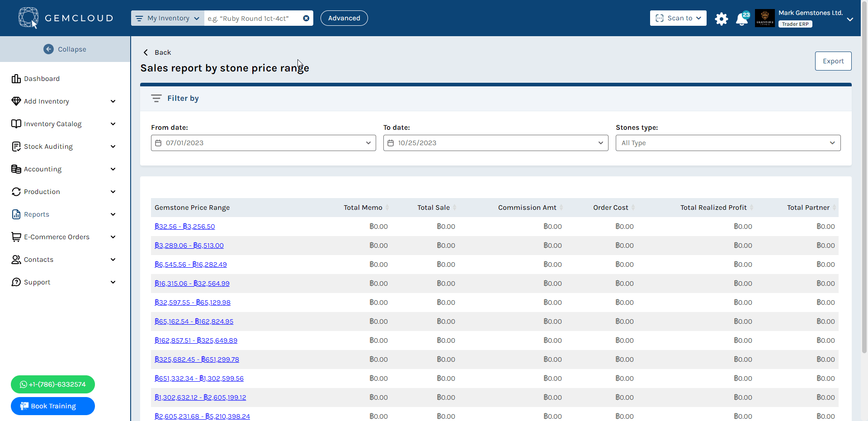868x421 pixels.
Task: Sort by Total Partner column arrows
Action: point(834,208)
